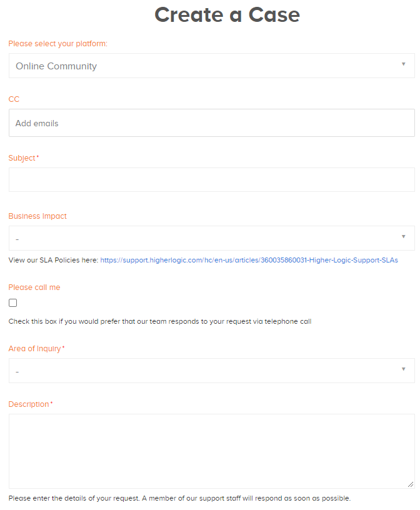Click the Business Impact label
420x510 pixels.
37,216
